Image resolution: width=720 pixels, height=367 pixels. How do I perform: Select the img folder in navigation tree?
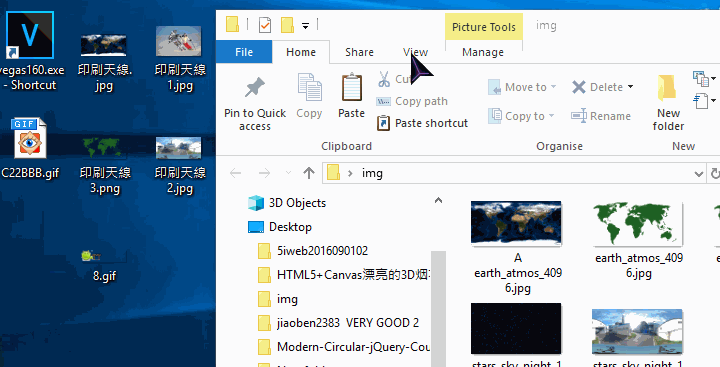[x=277, y=299]
